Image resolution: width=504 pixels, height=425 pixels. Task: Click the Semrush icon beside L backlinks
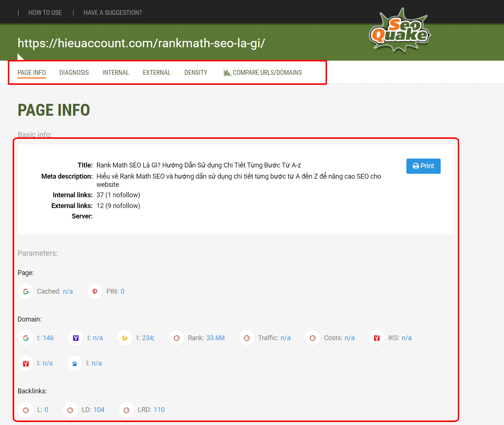point(26,410)
